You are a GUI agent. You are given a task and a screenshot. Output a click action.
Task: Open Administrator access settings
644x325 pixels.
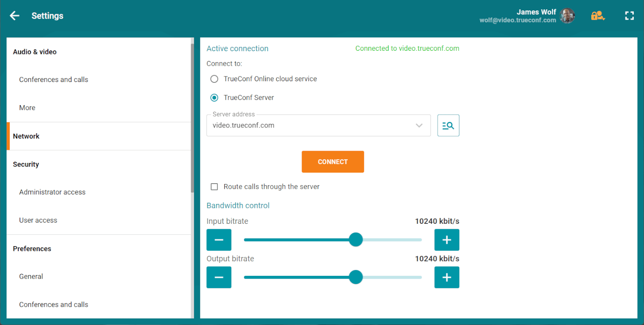[x=99, y=192]
